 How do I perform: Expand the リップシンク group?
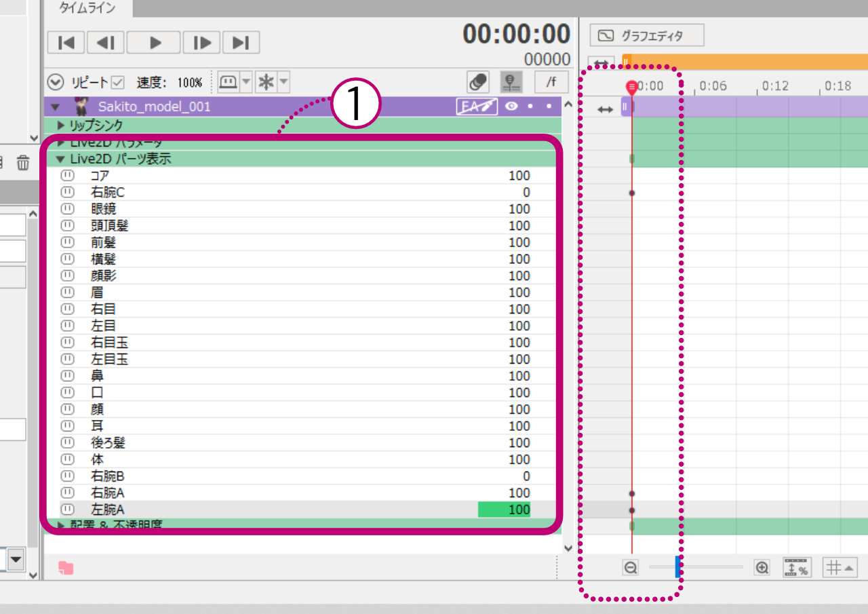(60, 126)
